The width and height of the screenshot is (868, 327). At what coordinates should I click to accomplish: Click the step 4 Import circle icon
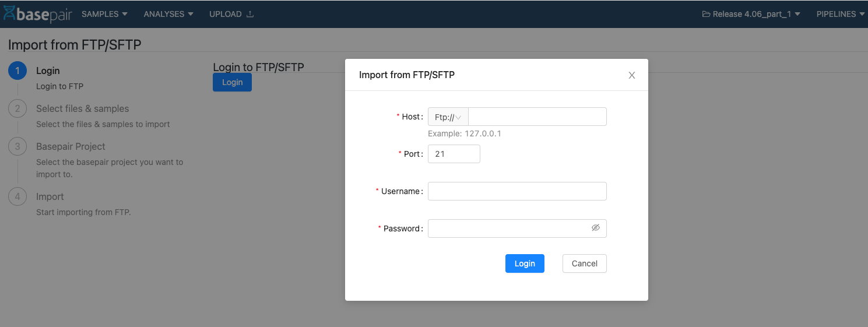coord(17,197)
